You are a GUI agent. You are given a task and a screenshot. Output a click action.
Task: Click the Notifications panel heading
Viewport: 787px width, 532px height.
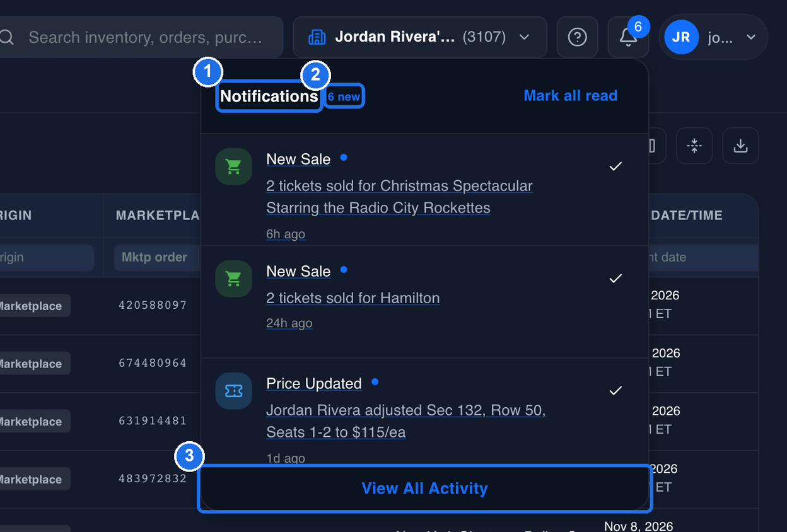[x=269, y=96]
